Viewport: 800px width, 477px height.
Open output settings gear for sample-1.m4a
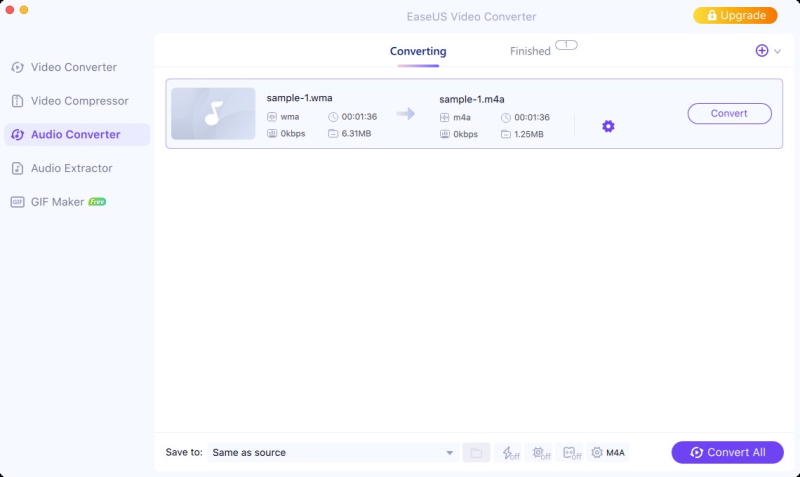point(608,126)
